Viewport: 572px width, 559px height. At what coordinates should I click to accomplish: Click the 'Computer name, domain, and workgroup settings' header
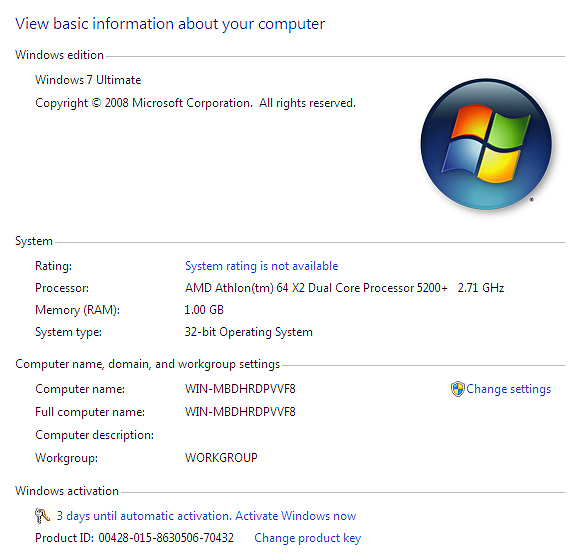147,365
